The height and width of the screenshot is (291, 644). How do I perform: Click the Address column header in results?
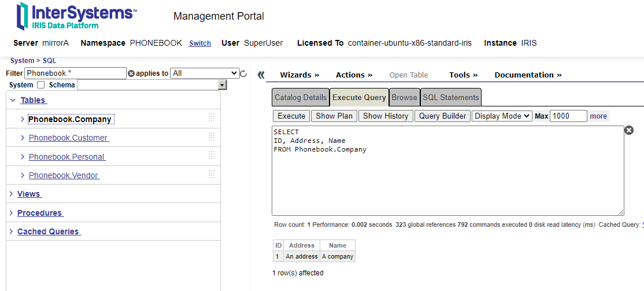[x=301, y=245]
